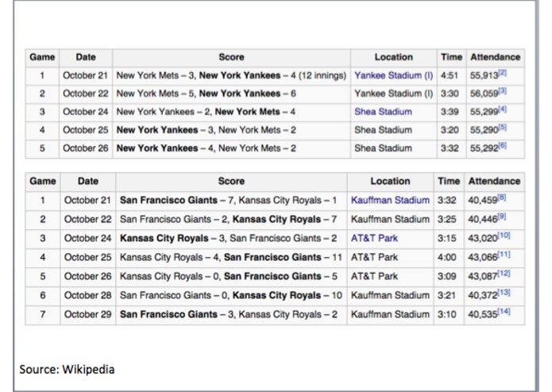Select game number 7 in the second table

coord(43,314)
